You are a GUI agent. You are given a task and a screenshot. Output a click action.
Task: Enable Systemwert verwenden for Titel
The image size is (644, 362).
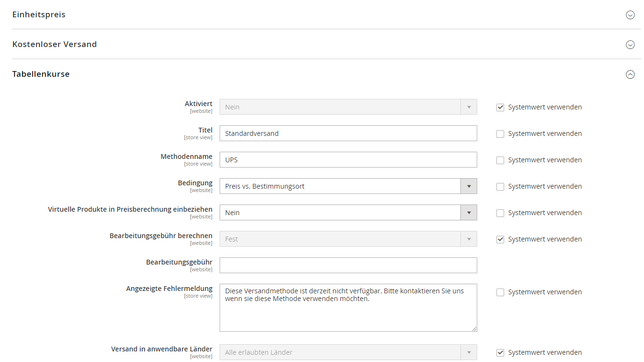tap(500, 133)
